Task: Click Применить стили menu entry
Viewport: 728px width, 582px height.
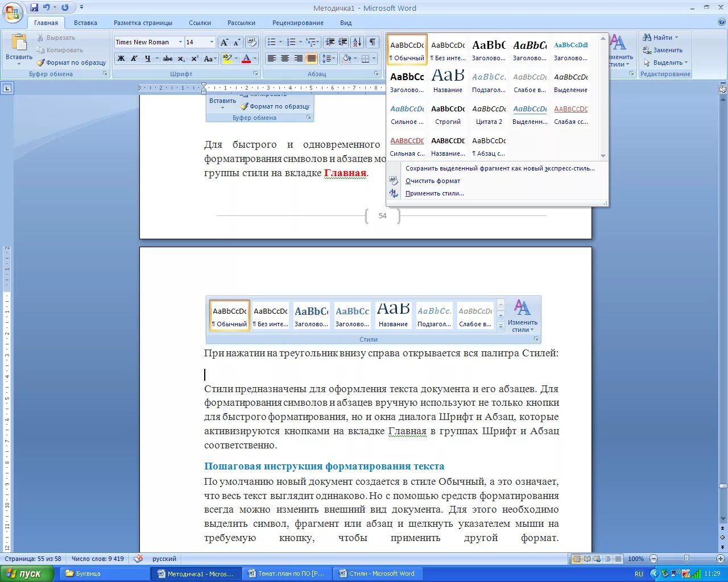Action: point(435,193)
